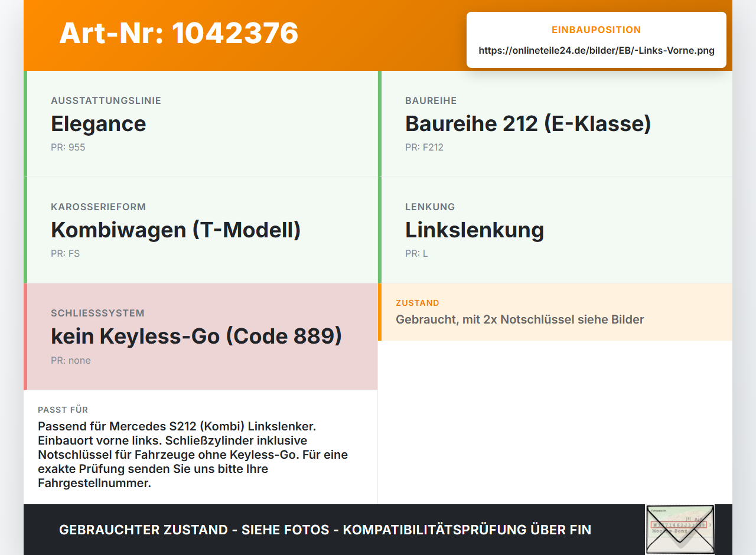Viewport: 756px width, 555px height.
Task: Click the BAUREIHE label
Action: pyautogui.click(x=431, y=100)
